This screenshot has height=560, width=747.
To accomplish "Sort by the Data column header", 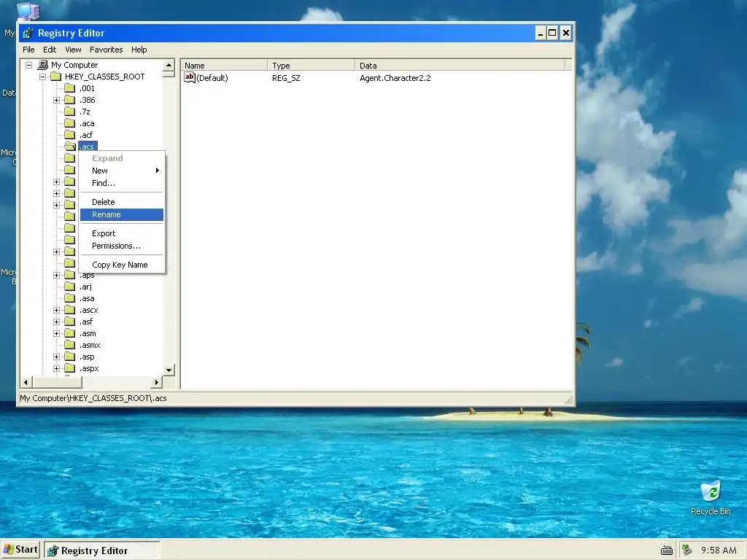I will 460,65.
